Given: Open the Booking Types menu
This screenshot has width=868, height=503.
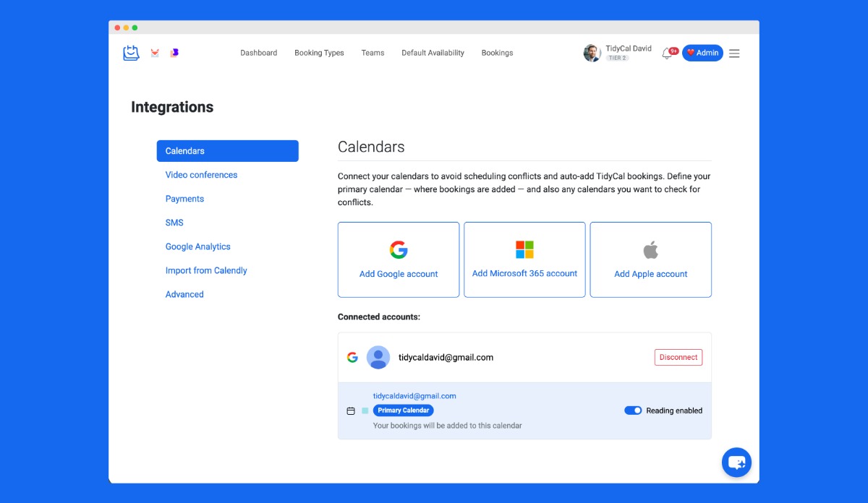Looking at the screenshot, I should [319, 53].
